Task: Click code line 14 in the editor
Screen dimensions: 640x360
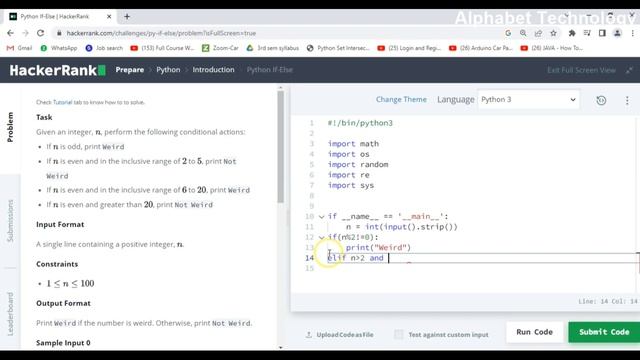Action: pos(482,258)
